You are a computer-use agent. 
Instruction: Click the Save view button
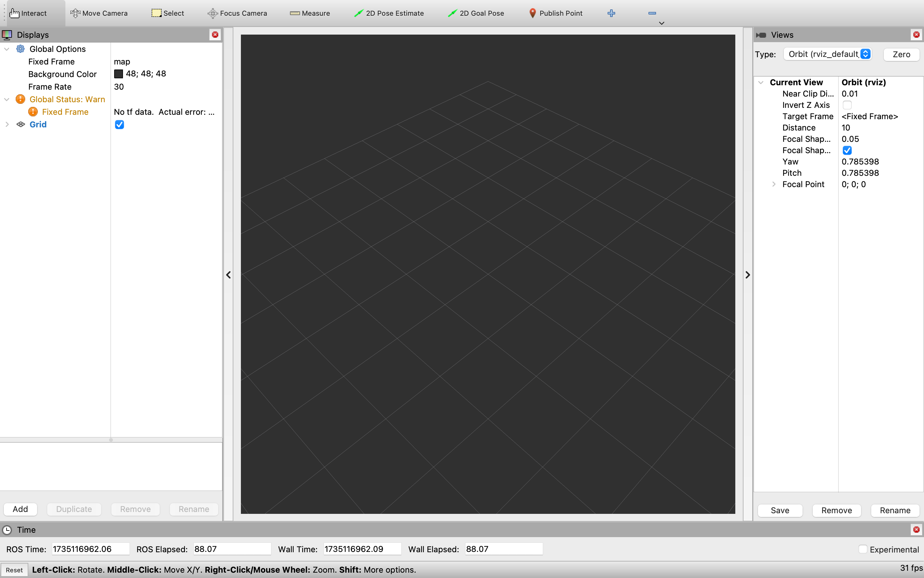pyautogui.click(x=780, y=510)
